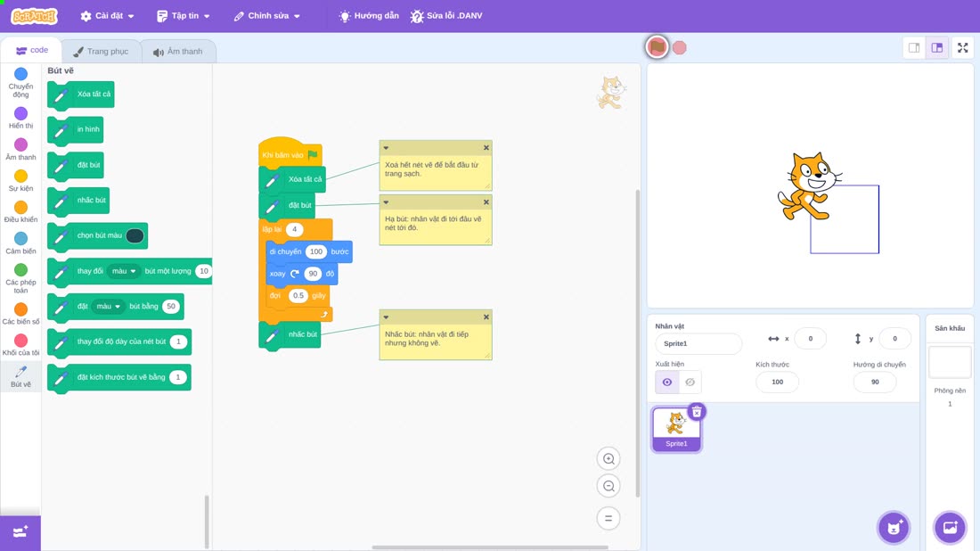The width and height of the screenshot is (980, 551).
Task: Open the Các biến số category
Action: tap(20, 313)
